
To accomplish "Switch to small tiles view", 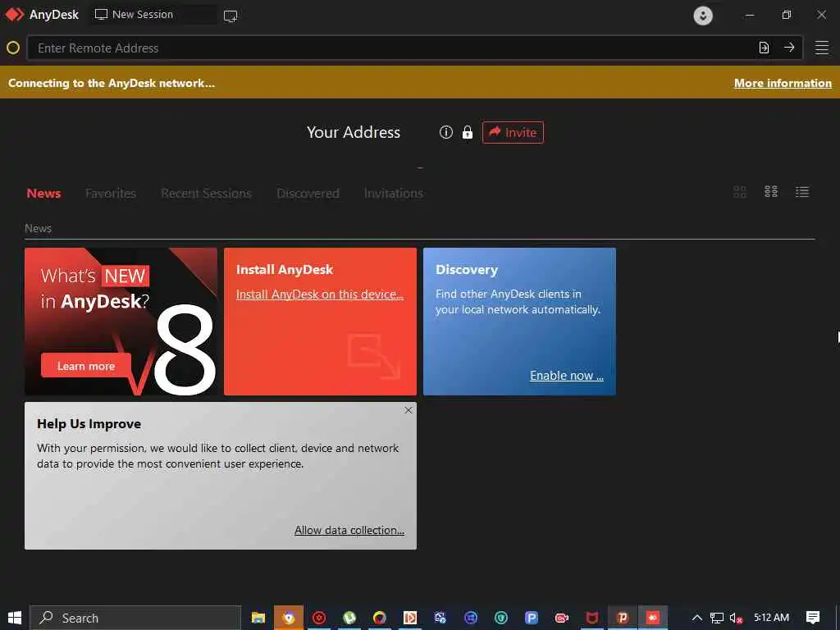I will tap(771, 191).
